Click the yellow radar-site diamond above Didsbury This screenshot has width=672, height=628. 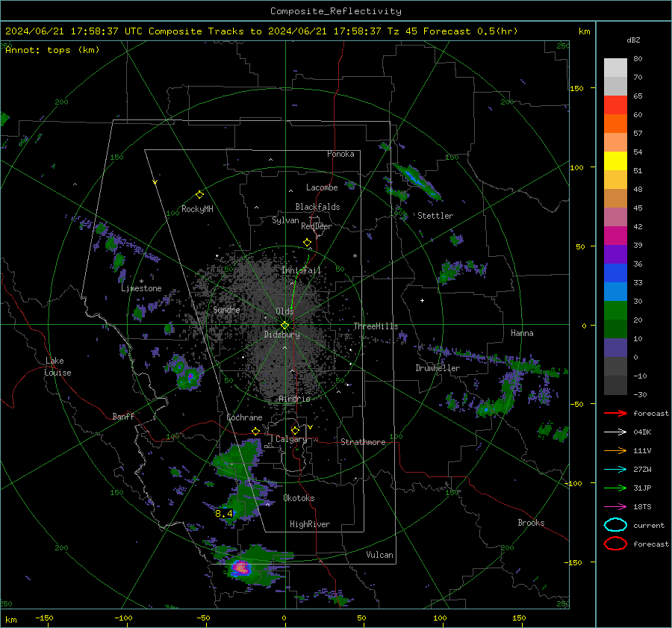click(x=284, y=326)
